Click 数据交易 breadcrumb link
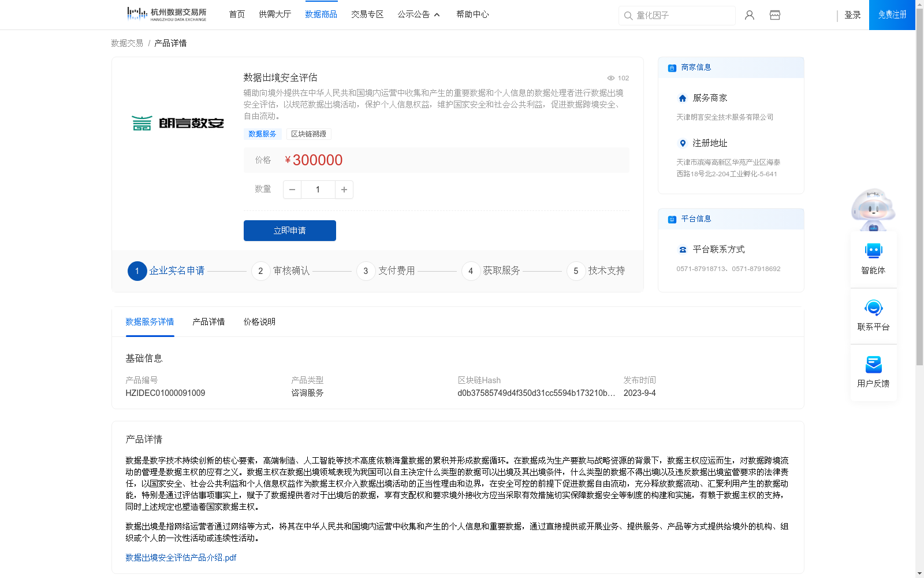Screen dimensions: 924x578 [127, 43]
